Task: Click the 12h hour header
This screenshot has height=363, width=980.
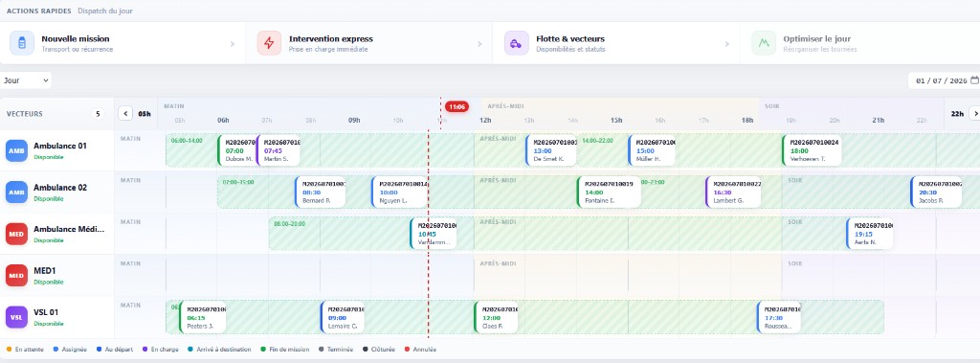Action: pyautogui.click(x=485, y=120)
